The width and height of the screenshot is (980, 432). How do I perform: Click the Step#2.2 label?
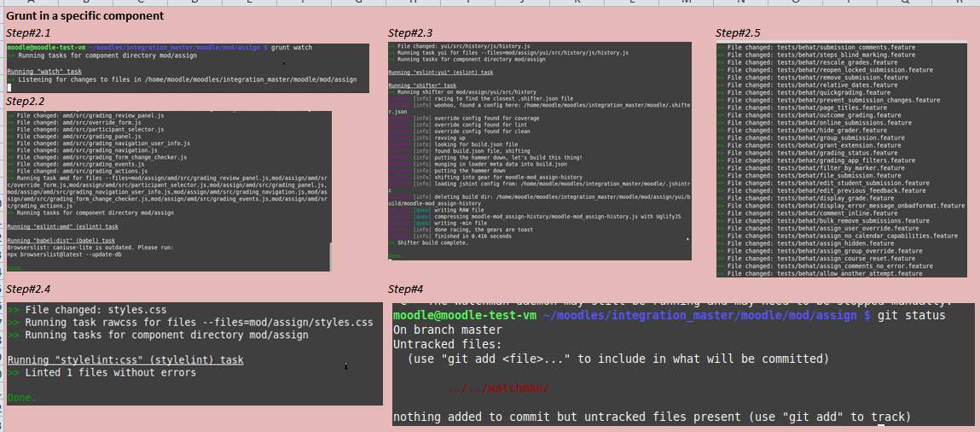[29, 101]
